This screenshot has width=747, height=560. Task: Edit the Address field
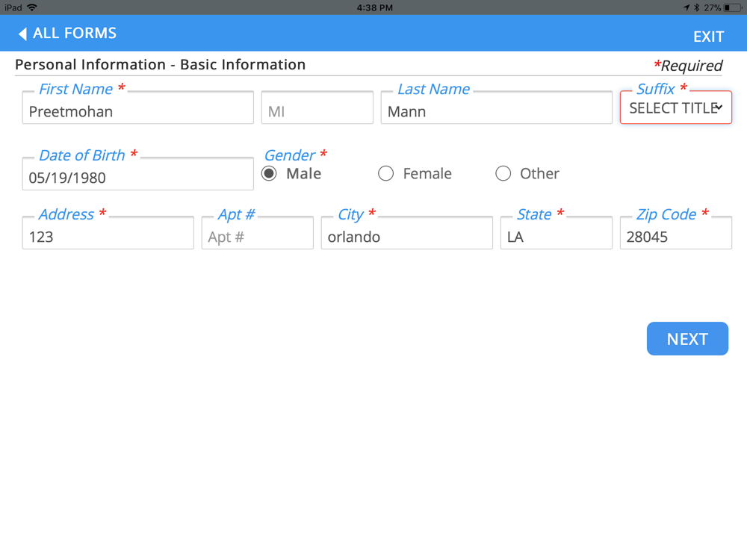108,233
